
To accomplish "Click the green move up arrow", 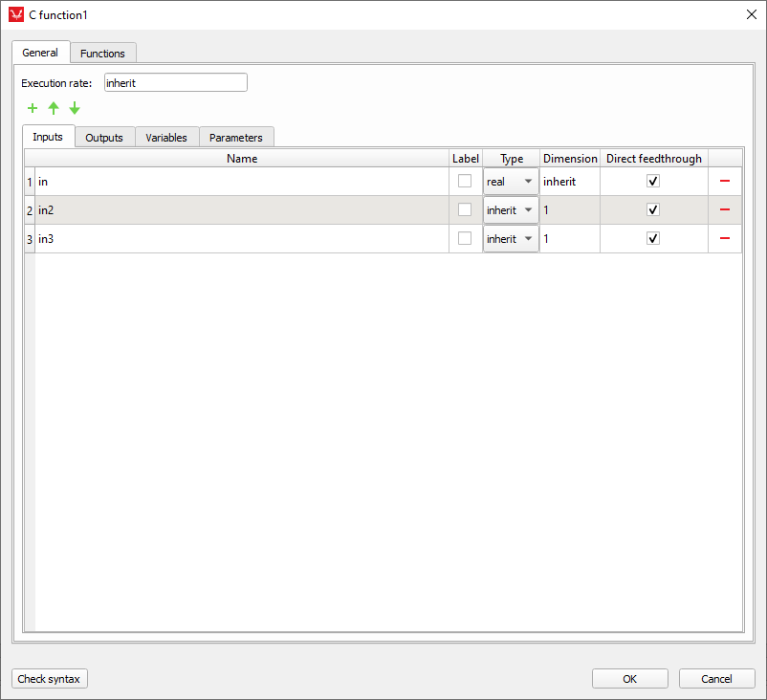I will 54,108.
